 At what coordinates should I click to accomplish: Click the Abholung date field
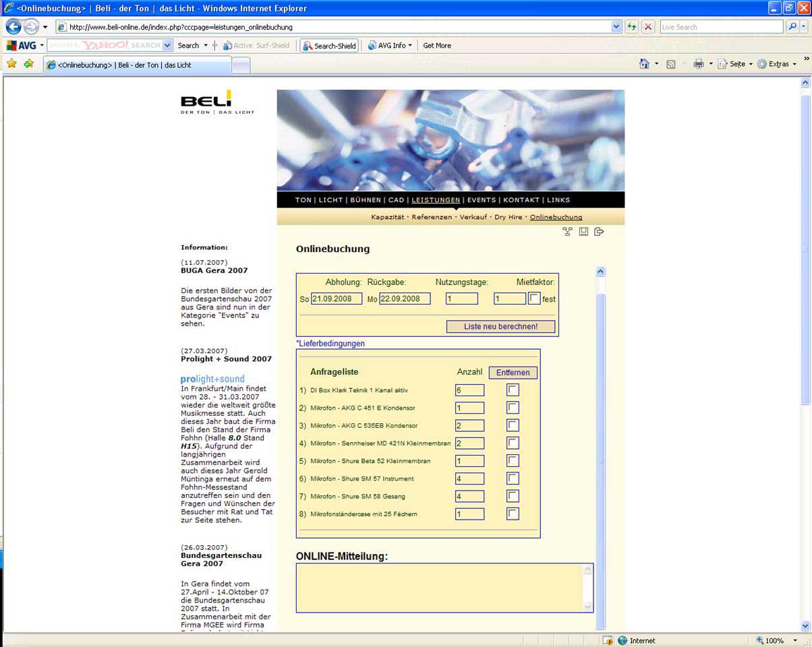[337, 299]
